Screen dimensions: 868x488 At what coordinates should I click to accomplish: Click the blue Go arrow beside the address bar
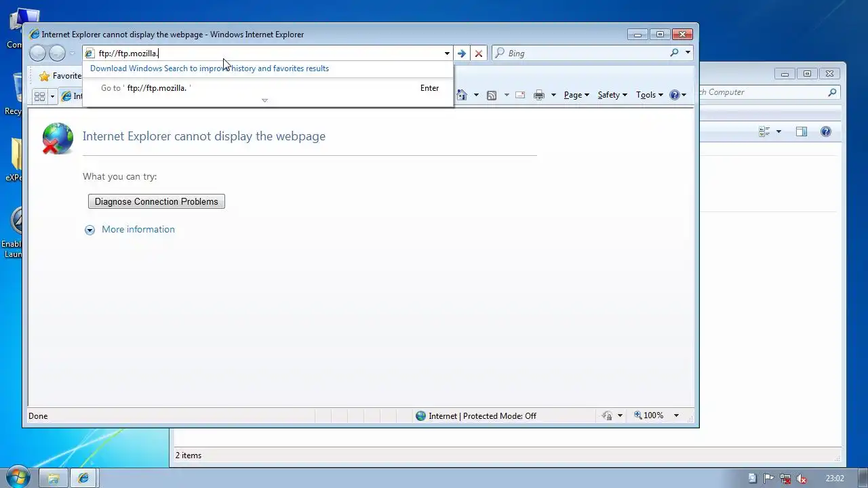pyautogui.click(x=462, y=53)
